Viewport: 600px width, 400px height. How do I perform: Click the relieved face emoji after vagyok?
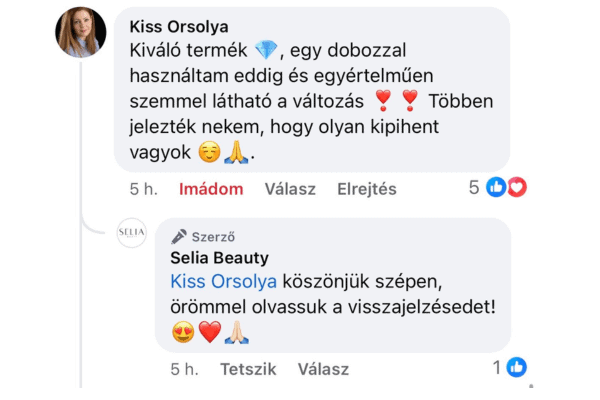pyautogui.click(x=210, y=154)
